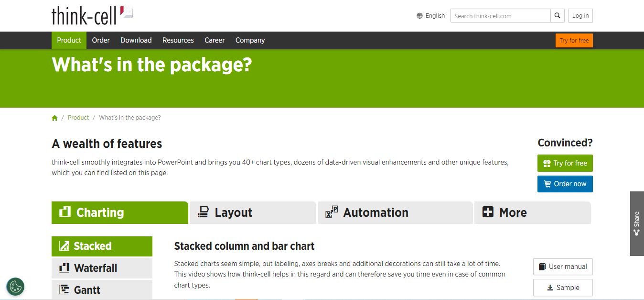
Task: Click the think-cell logo
Action: [x=92, y=15]
